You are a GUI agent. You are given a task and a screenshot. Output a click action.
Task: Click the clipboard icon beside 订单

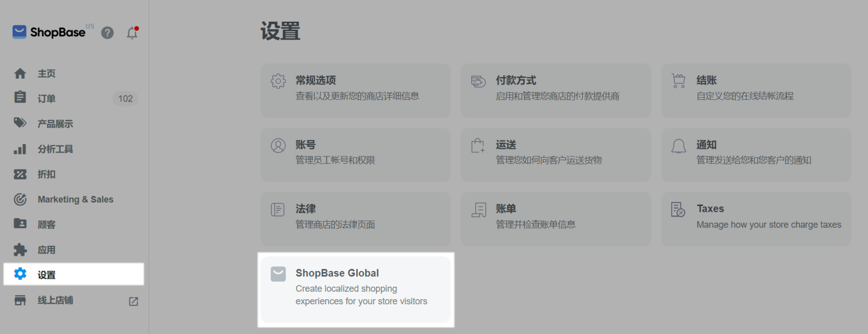pos(20,97)
